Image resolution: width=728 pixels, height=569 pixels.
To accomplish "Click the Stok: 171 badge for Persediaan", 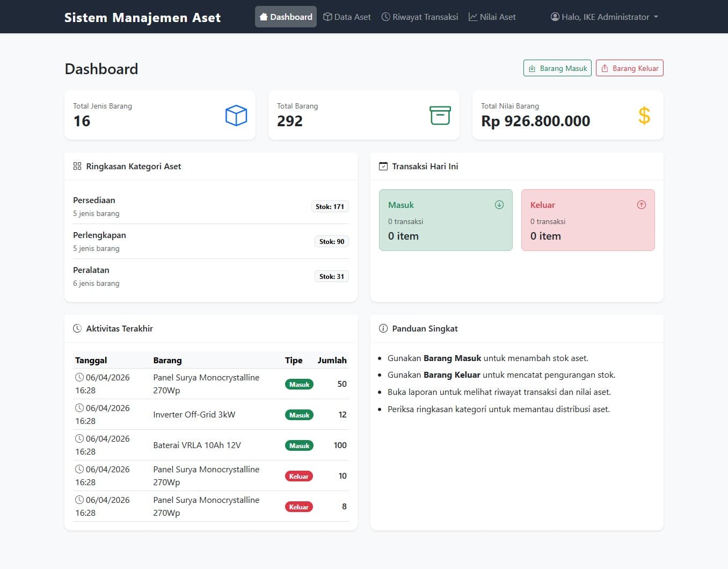I will pyautogui.click(x=330, y=206).
